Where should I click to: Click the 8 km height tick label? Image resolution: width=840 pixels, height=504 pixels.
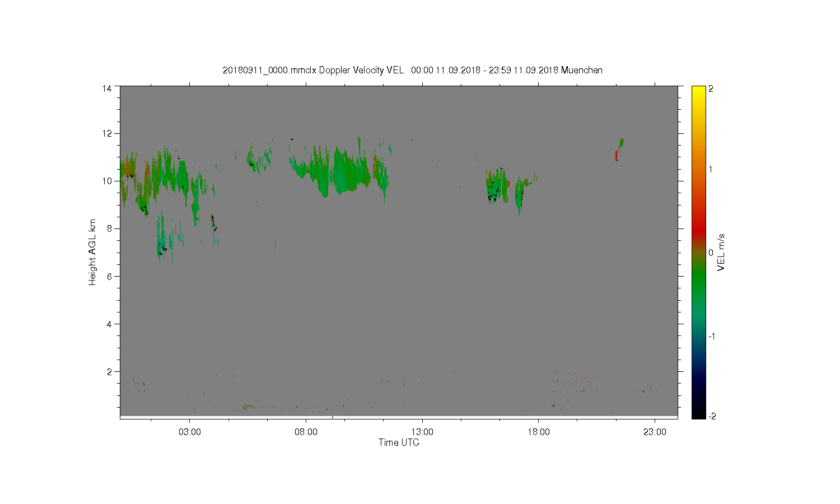click(x=109, y=228)
